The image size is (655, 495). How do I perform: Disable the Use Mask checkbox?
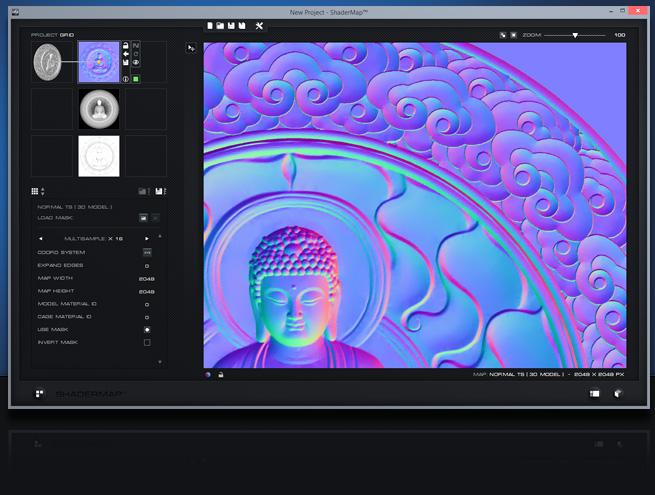point(147,330)
